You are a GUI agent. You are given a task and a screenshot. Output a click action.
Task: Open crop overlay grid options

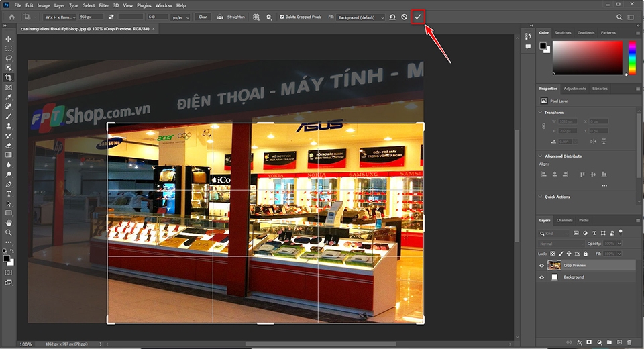[256, 17]
